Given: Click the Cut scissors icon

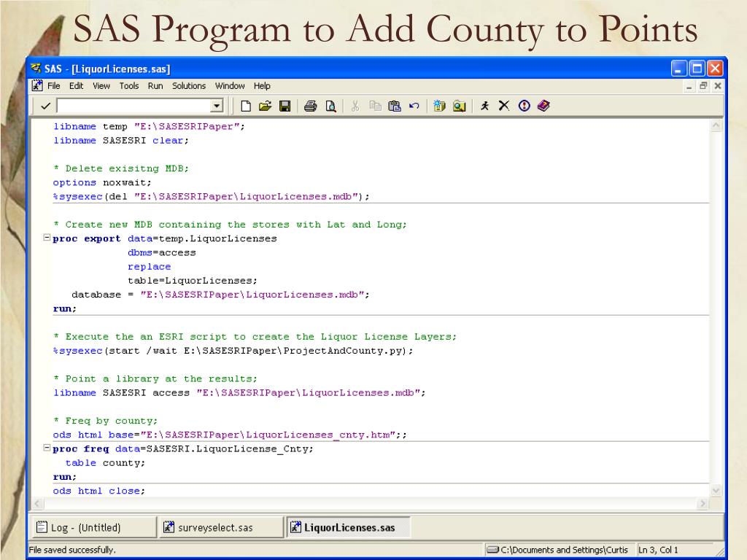Looking at the screenshot, I should coord(355,106).
